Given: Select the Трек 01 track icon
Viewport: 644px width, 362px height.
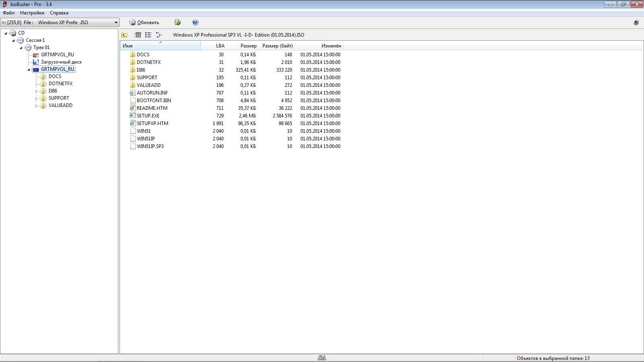Looking at the screenshot, I should tap(28, 47).
